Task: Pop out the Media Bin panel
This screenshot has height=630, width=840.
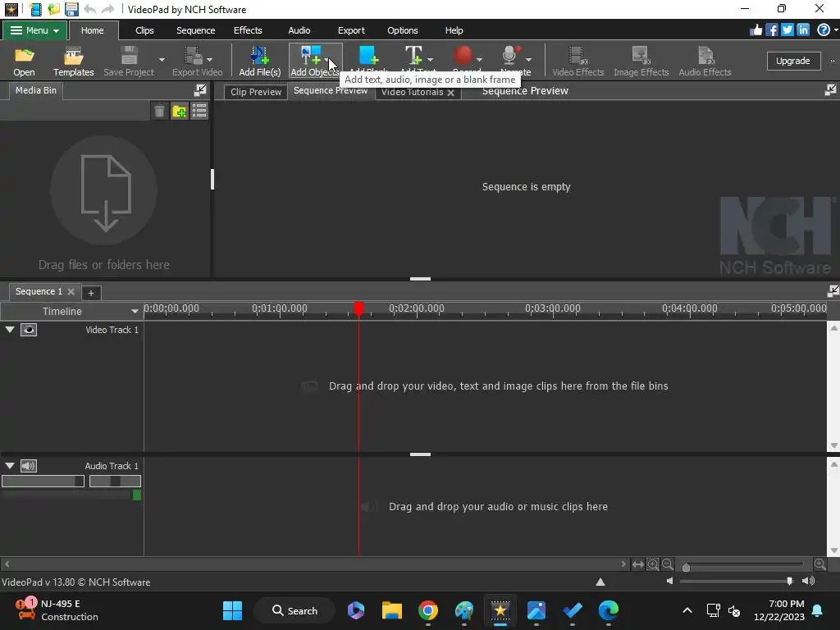Action: point(200,90)
